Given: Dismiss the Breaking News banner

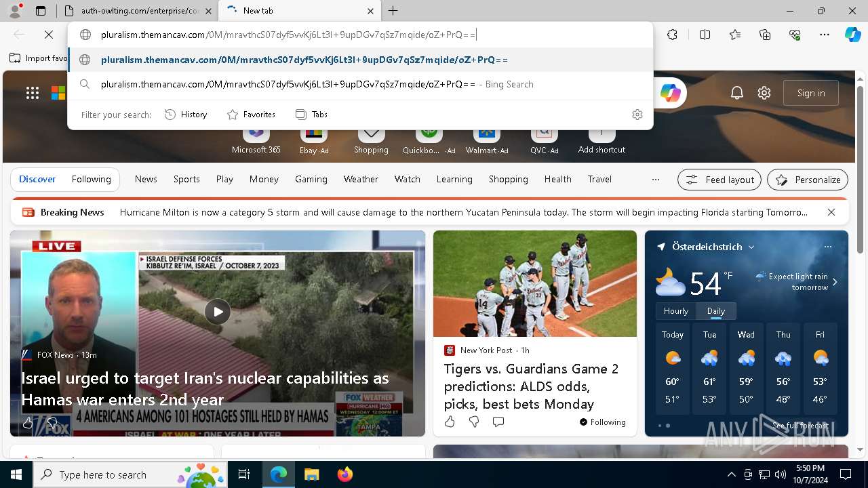Looking at the screenshot, I should point(831,212).
